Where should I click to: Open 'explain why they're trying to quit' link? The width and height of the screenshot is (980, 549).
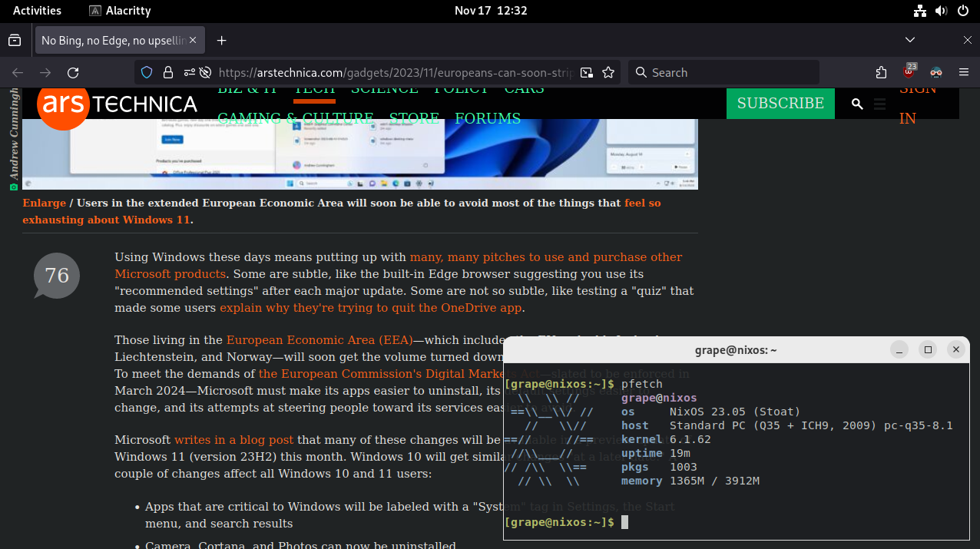pos(372,308)
